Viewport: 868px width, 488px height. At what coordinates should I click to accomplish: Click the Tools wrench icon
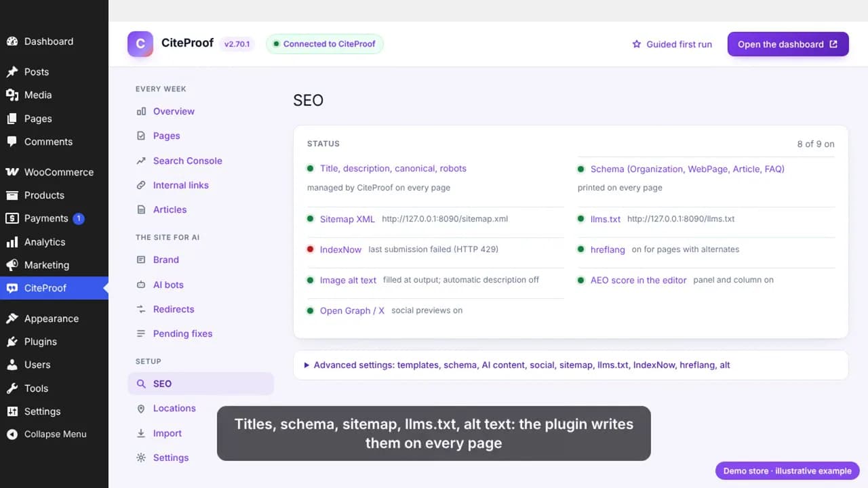click(x=12, y=388)
